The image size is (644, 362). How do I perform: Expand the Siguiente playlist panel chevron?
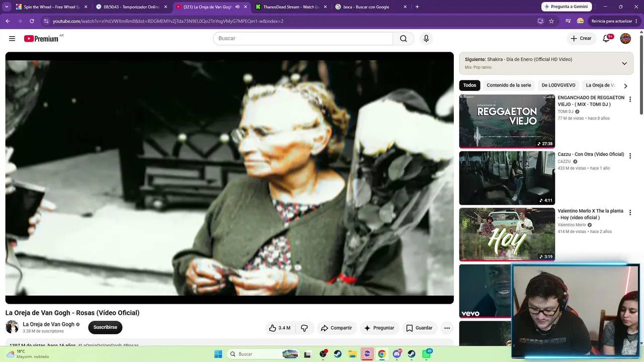pyautogui.click(x=624, y=63)
